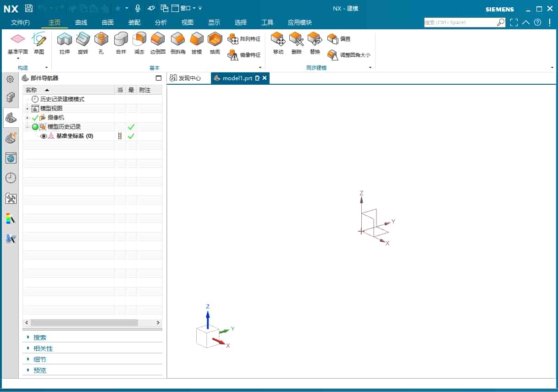Image resolution: width=558 pixels, height=392 pixels.
Task: Click the 镜像特征 mirror feature tool
Action: [x=233, y=55]
